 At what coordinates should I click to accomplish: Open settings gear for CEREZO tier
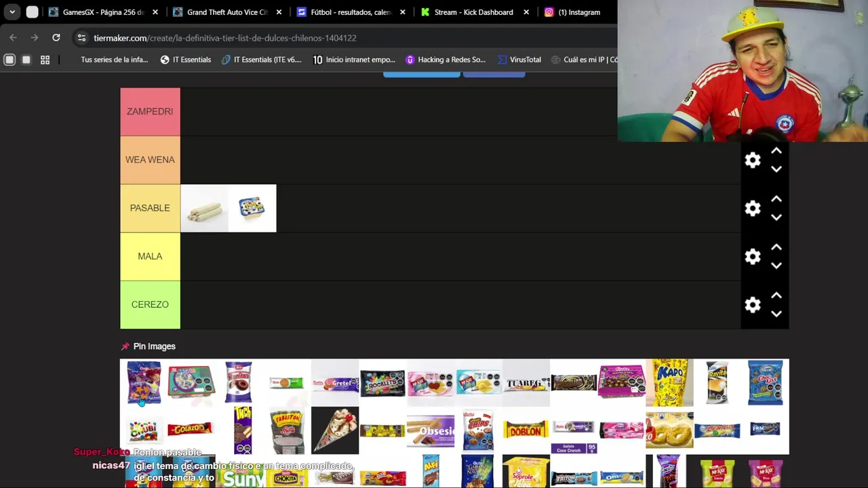[x=753, y=304]
